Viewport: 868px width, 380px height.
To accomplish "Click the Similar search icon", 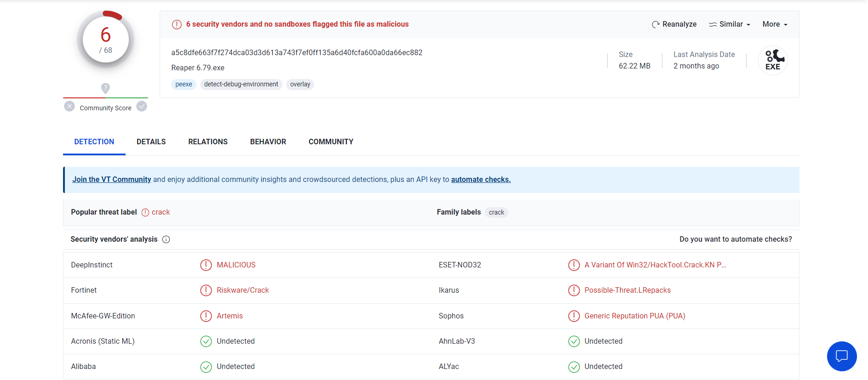I will (x=713, y=24).
